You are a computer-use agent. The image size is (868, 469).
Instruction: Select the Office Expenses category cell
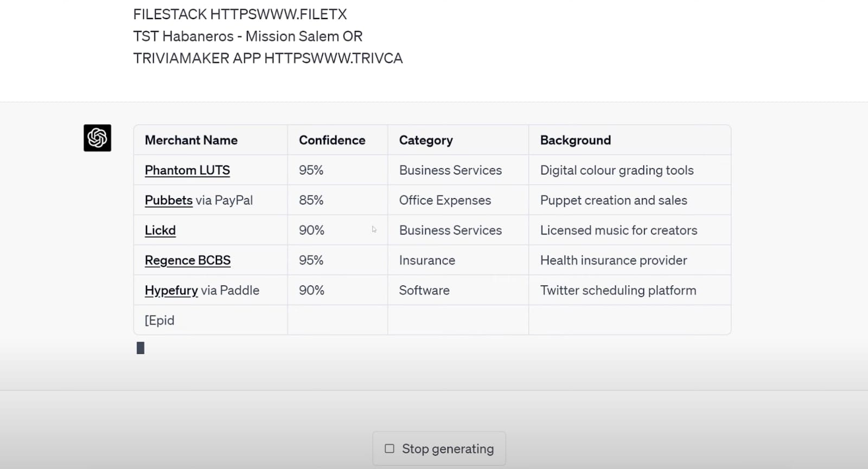(445, 200)
